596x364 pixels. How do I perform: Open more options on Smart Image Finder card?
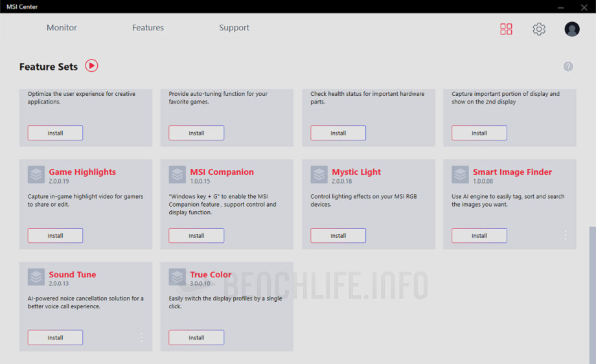tap(565, 236)
